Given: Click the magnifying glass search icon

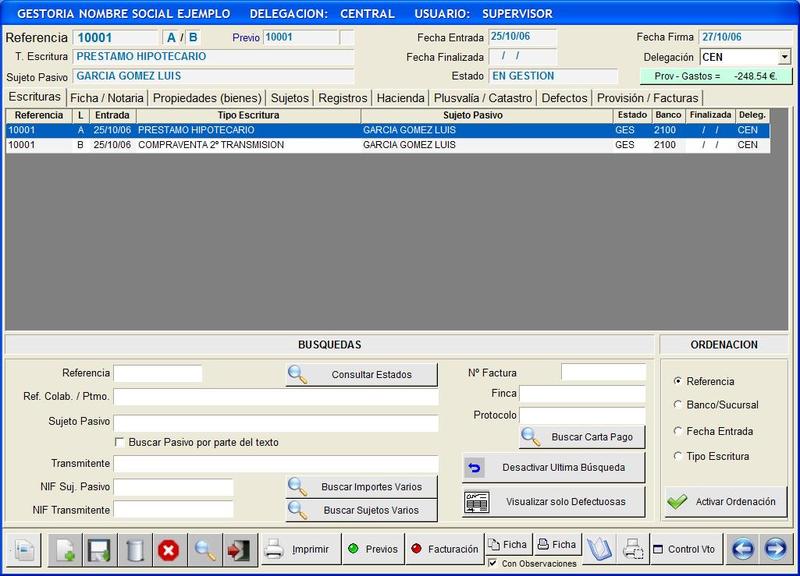Looking at the screenshot, I should click(205, 549).
